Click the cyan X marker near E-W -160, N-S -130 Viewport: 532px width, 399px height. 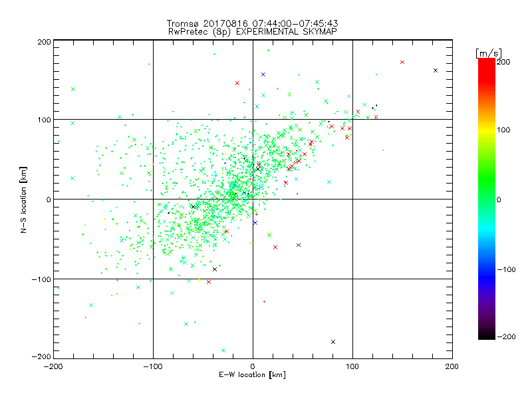91,305
